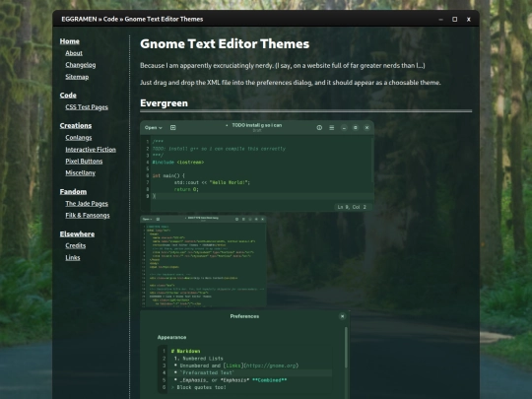Screen dimensions: 532x399
Task: Open the Elsewhere section link
Action: 77,234
